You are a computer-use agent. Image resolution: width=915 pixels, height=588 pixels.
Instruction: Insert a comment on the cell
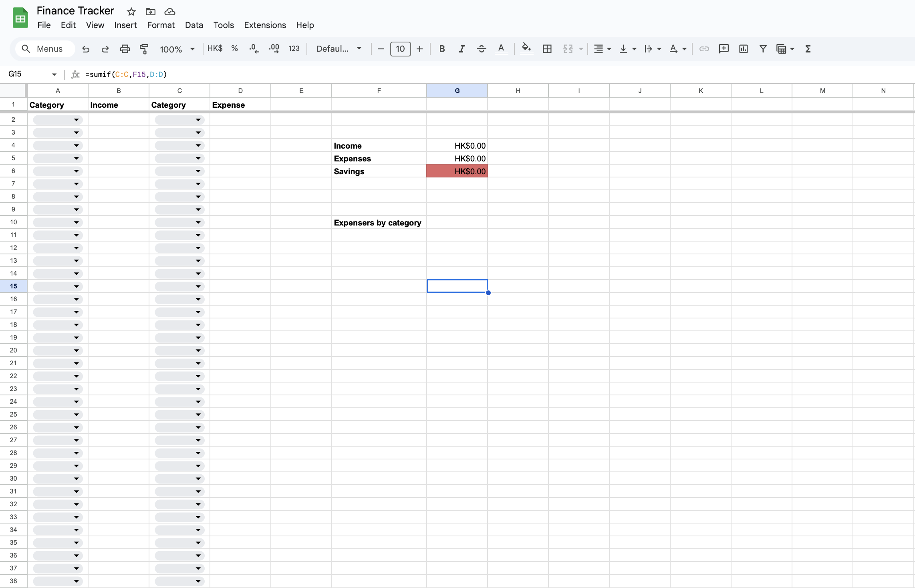(724, 49)
